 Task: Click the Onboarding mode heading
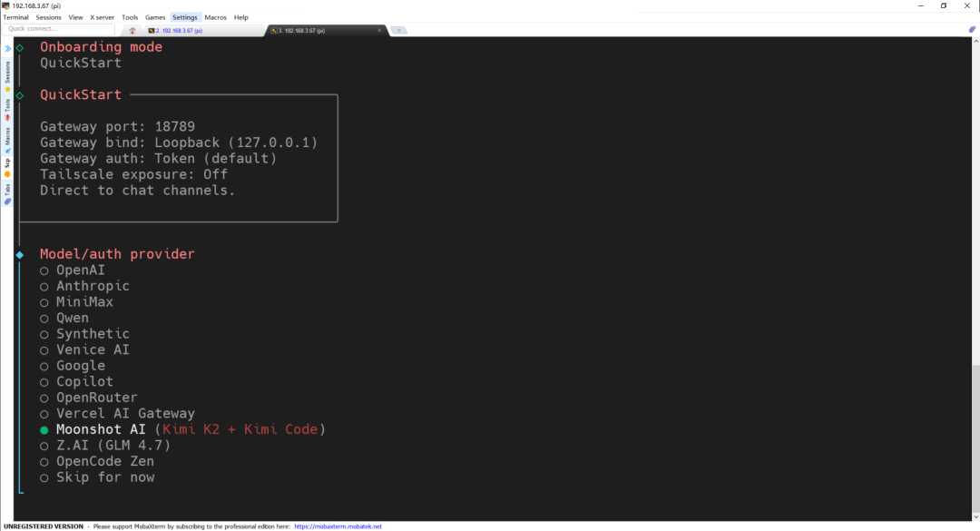pyautogui.click(x=102, y=47)
